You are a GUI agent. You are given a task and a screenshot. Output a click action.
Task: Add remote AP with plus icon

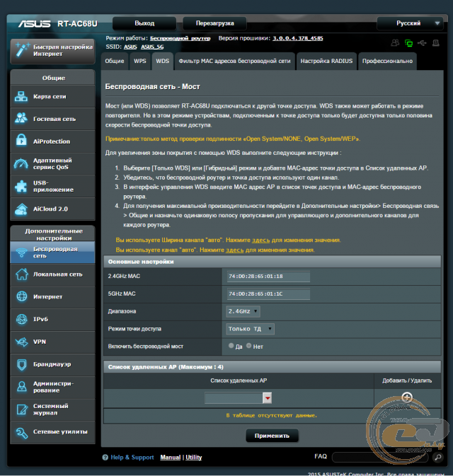click(x=407, y=397)
